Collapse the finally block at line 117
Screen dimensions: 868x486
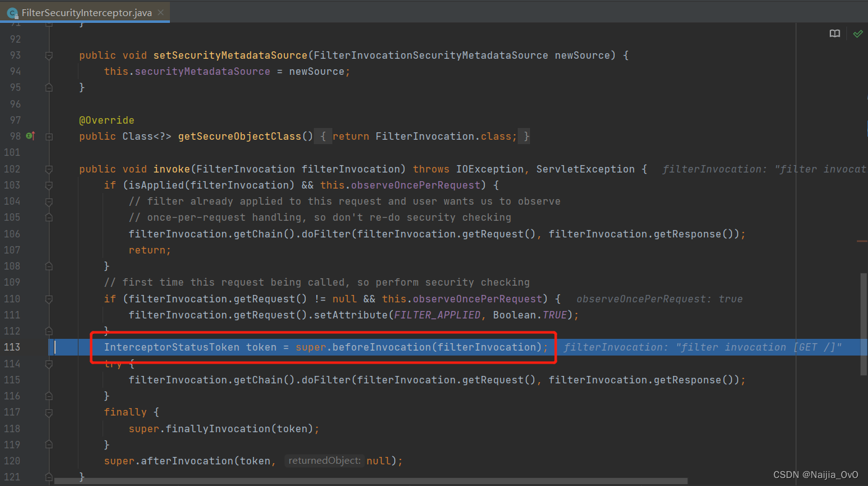click(x=49, y=412)
